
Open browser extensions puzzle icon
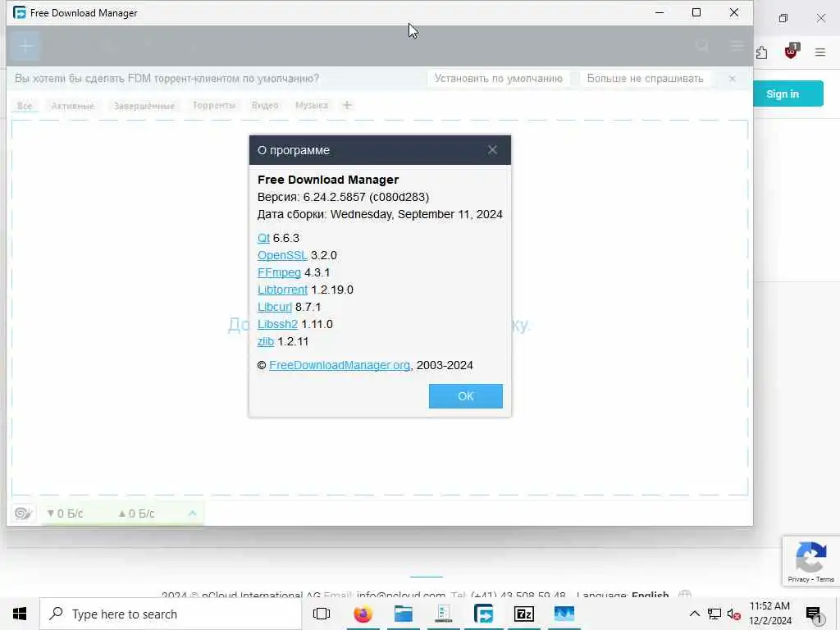(762, 52)
